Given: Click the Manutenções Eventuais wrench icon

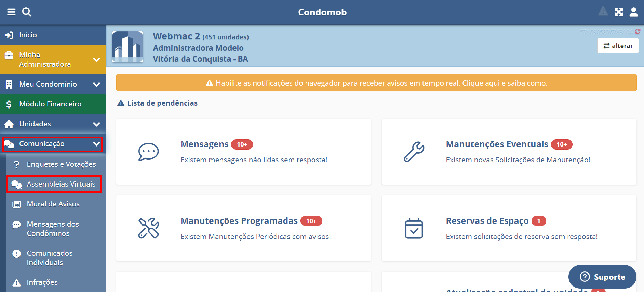Looking at the screenshot, I should tap(414, 152).
